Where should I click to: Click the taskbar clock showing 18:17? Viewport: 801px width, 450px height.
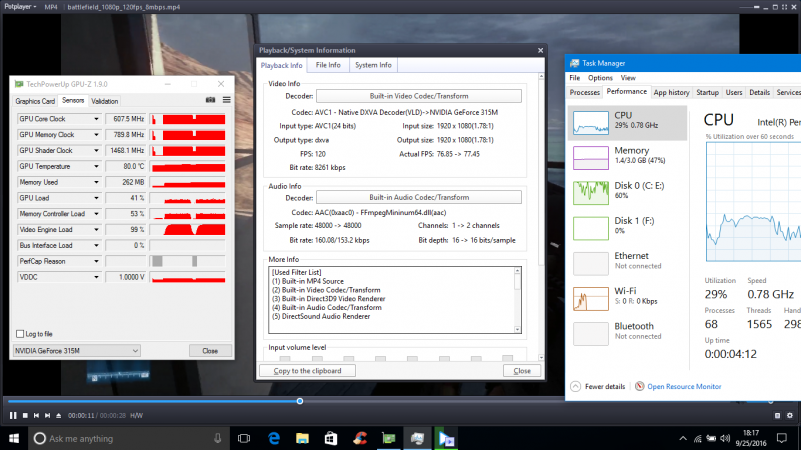coord(751,438)
